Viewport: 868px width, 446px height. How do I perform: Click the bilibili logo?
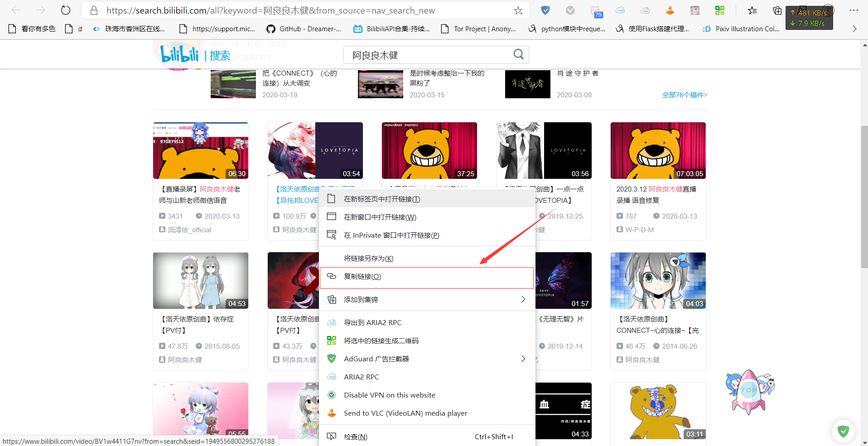pyautogui.click(x=180, y=54)
